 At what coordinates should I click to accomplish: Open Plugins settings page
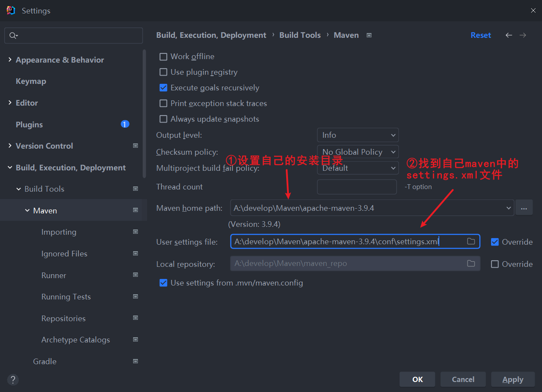pyautogui.click(x=29, y=125)
